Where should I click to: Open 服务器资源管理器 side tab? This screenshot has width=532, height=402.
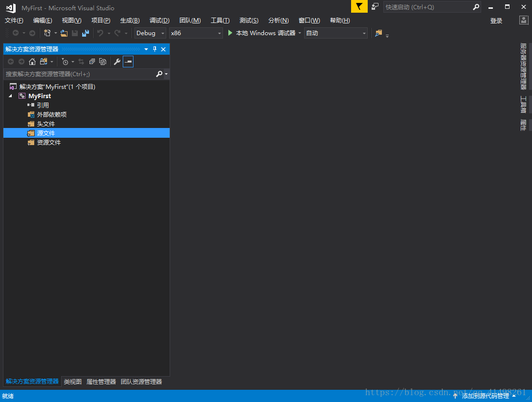[x=523, y=66]
